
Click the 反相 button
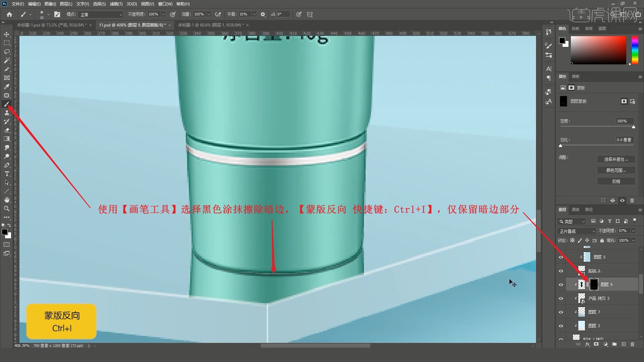[x=616, y=181]
